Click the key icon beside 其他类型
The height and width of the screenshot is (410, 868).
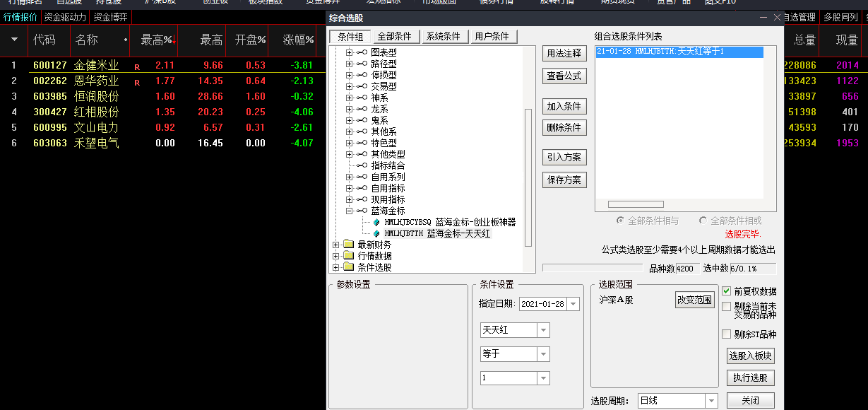[x=362, y=154]
